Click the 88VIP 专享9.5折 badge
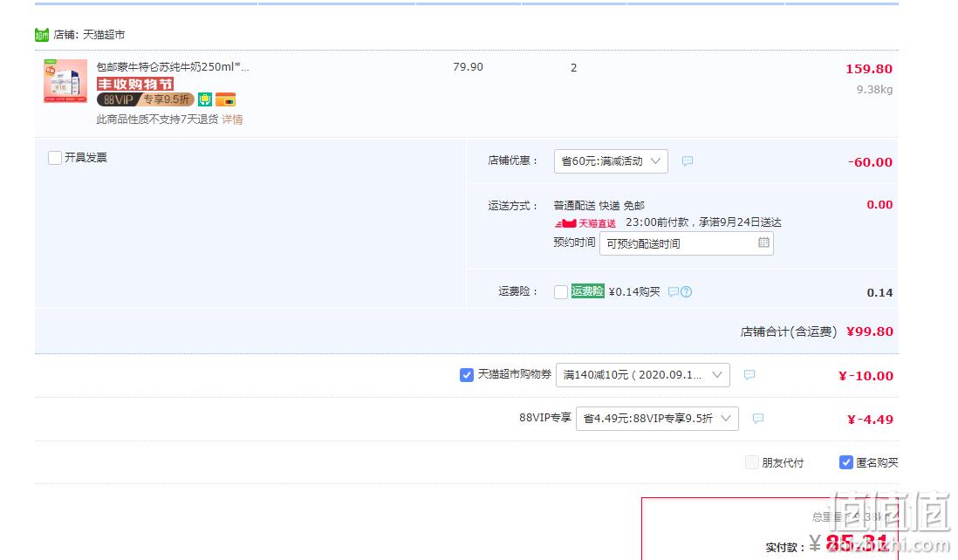Screen dimensions: 958x560 coord(146,99)
